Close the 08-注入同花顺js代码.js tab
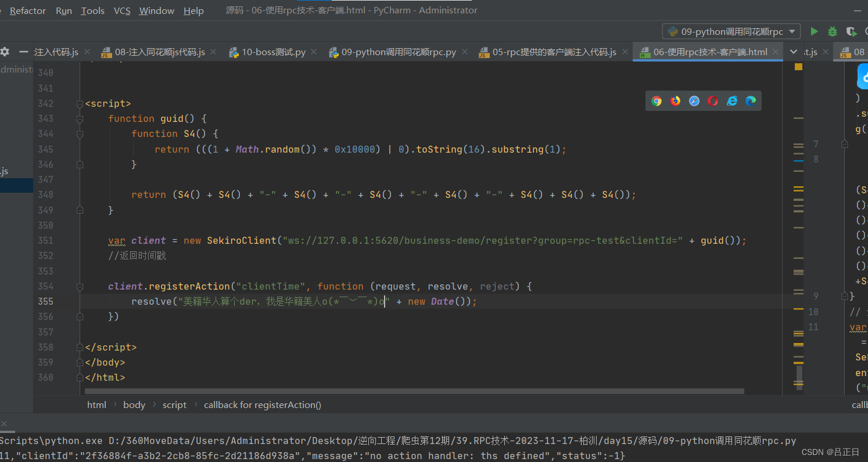The height and width of the screenshot is (462, 868). [213, 52]
